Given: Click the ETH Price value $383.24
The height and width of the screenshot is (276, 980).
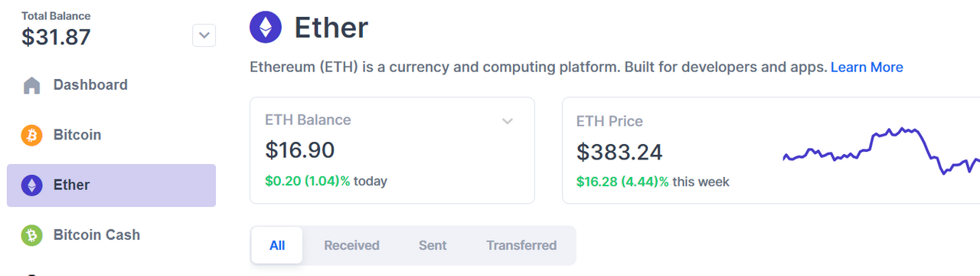Looking at the screenshot, I should point(619,153).
